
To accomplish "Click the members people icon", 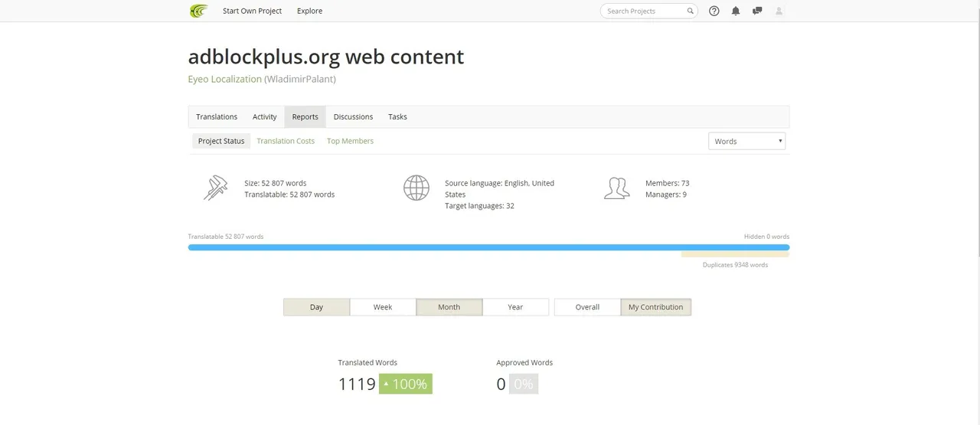I will click(617, 188).
